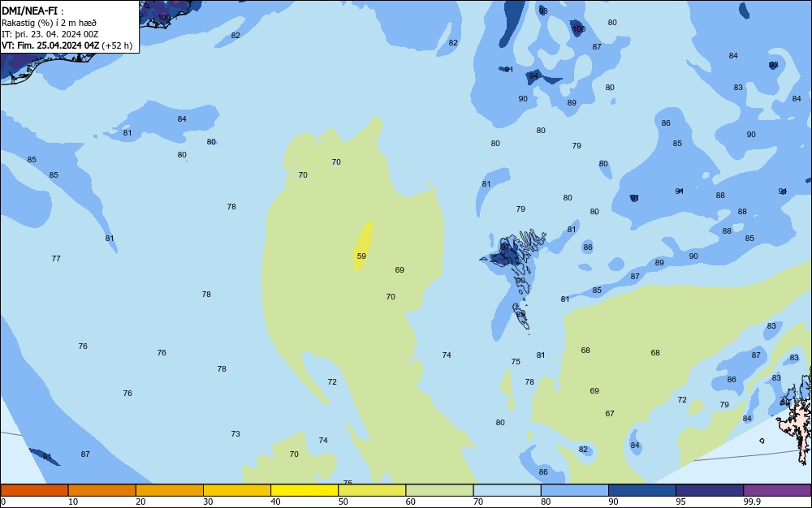
Task: Click the '(+52 h)' forecast offset text
Action: click(x=117, y=45)
